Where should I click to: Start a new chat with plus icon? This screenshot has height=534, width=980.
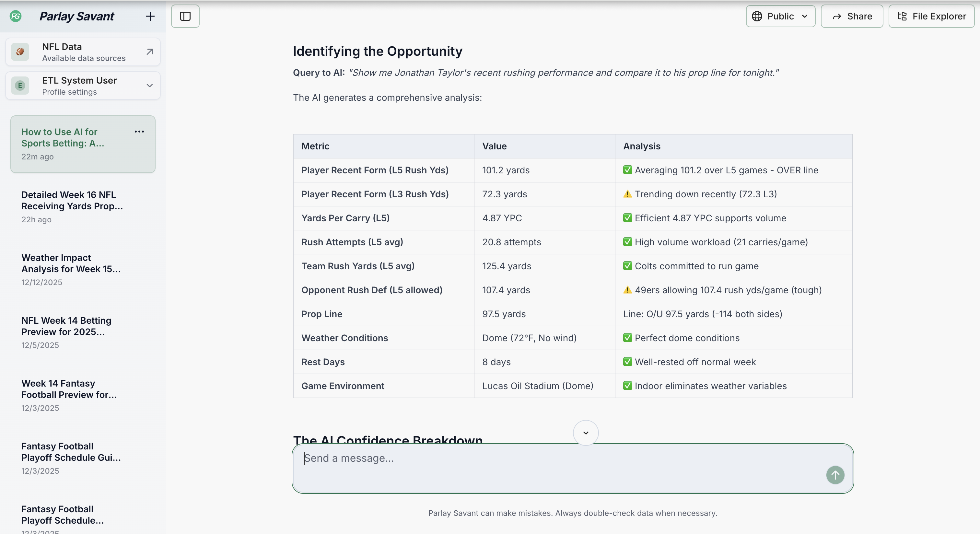150,16
